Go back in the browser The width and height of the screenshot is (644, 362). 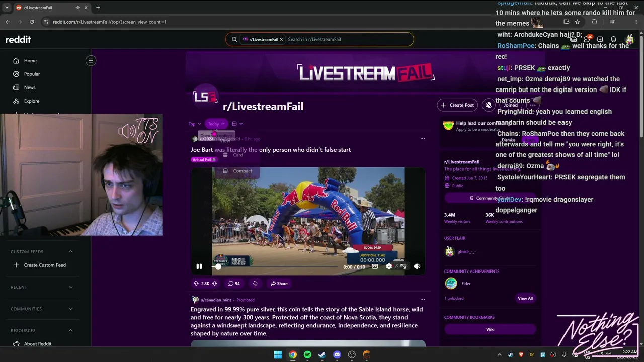click(8, 22)
